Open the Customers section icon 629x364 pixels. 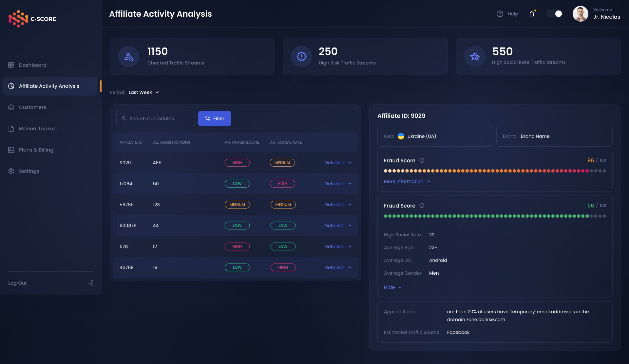click(x=11, y=107)
